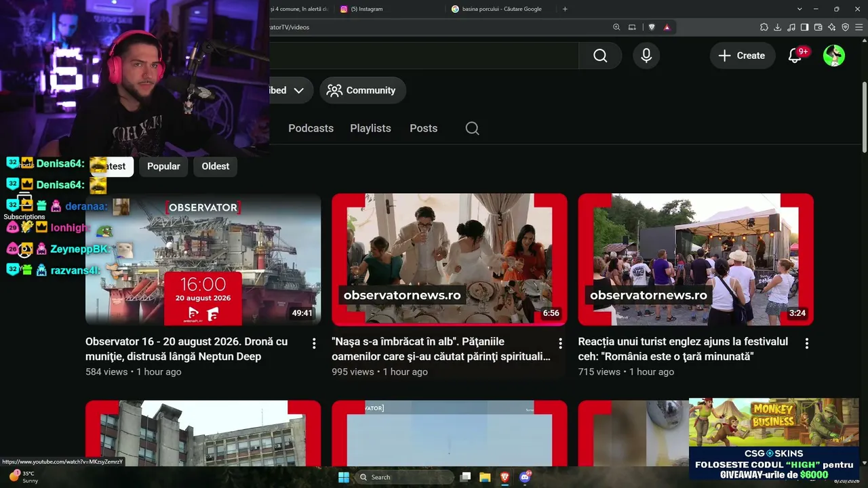Click the install-app icon in the address bar
The width and height of the screenshot is (868, 488).
coord(632,27)
